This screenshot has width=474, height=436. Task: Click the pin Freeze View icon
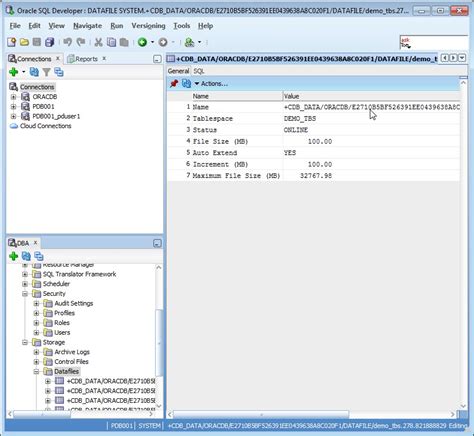(x=174, y=83)
